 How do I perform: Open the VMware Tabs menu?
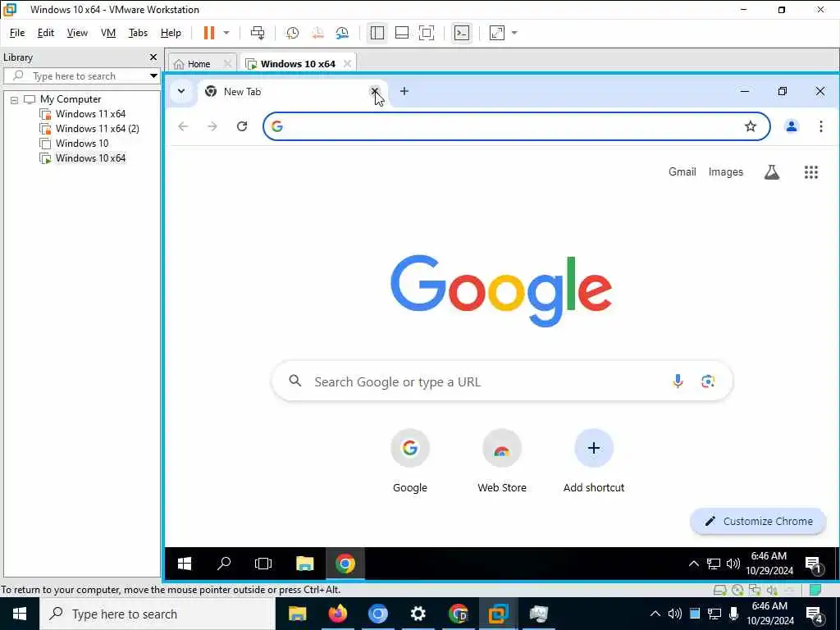[x=138, y=33]
